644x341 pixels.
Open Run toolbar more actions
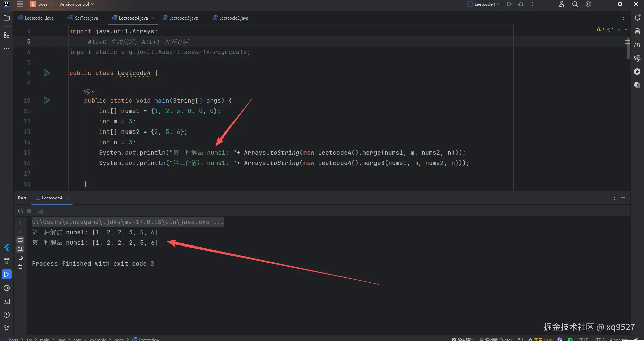coord(49,211)
